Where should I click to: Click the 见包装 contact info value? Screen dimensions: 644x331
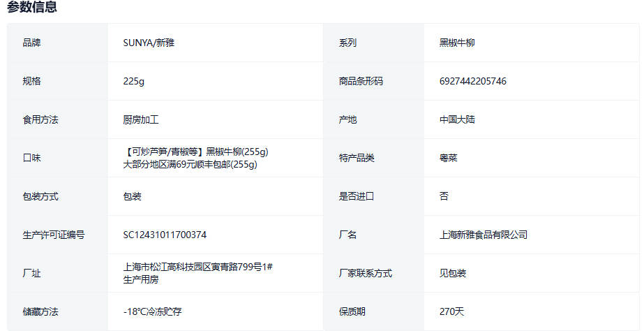tap(452, 273)
